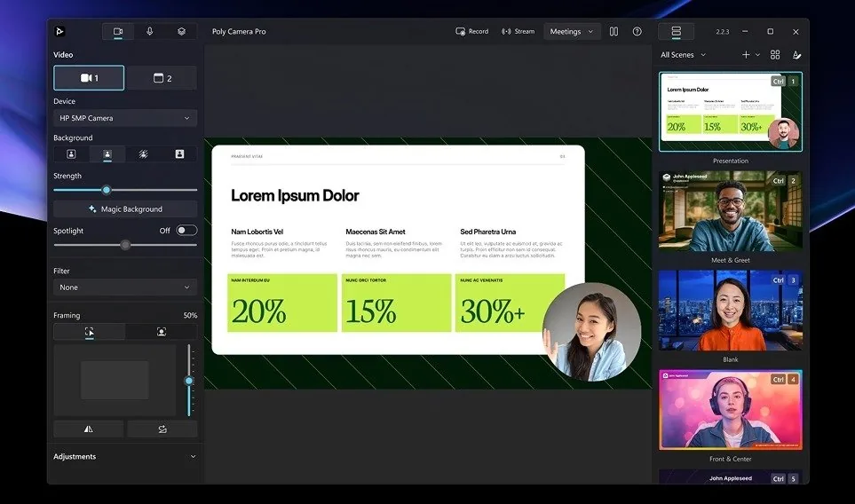855x504 pixels.
Task: Click the version number 2.2.3
Action: click(723, 32)
